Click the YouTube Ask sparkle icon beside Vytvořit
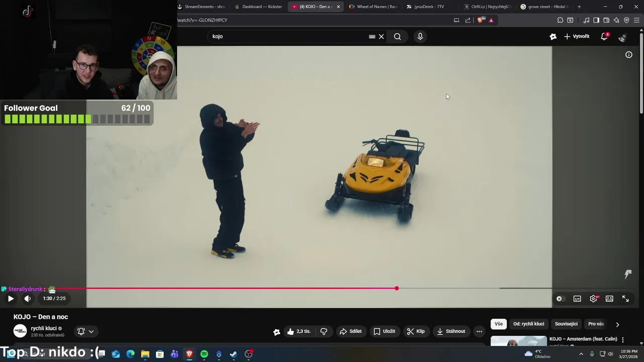Screen dimensions: 644x362 click(x=553, y=36)
